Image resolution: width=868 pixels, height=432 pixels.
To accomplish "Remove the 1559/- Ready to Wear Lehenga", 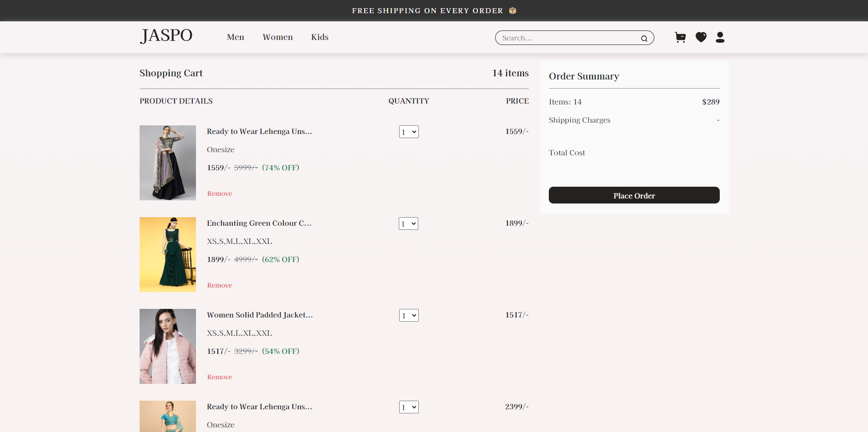I will pos(220,194).
